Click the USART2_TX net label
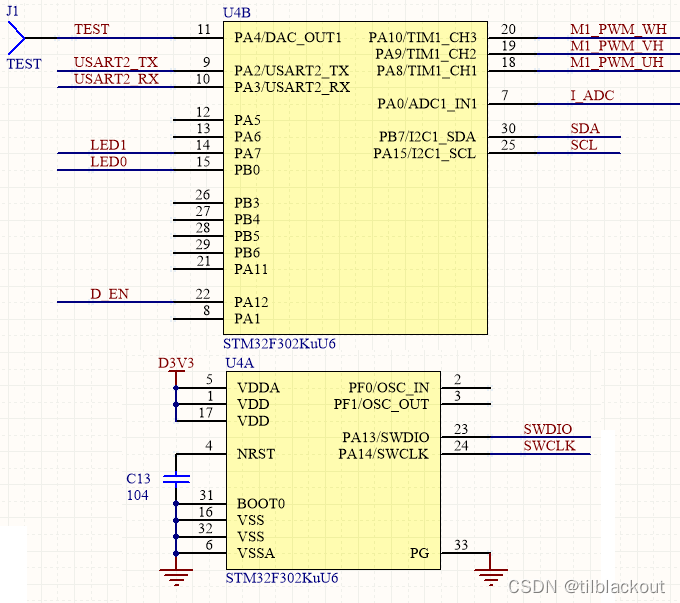Screen dimensions: 680x603 [x=116, y=62]
